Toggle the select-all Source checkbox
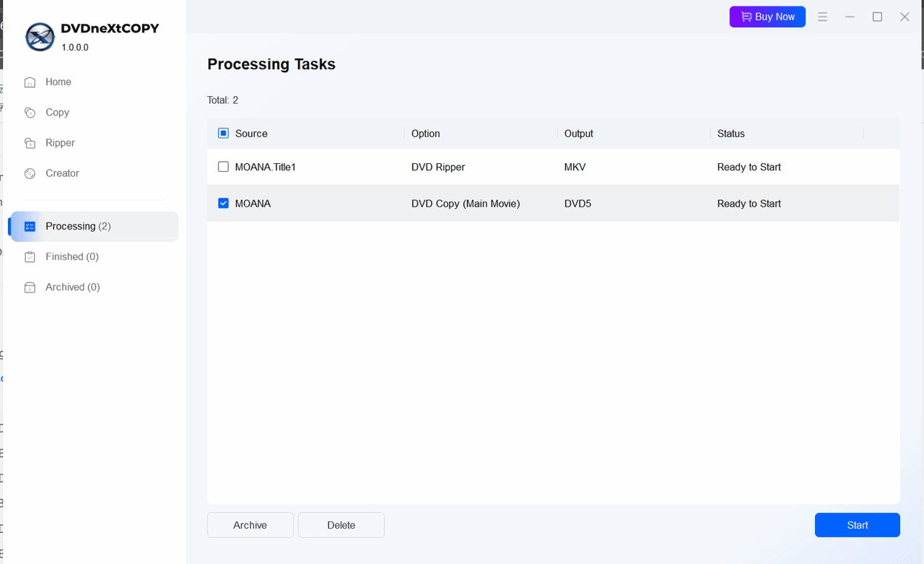 click(223, 133)
